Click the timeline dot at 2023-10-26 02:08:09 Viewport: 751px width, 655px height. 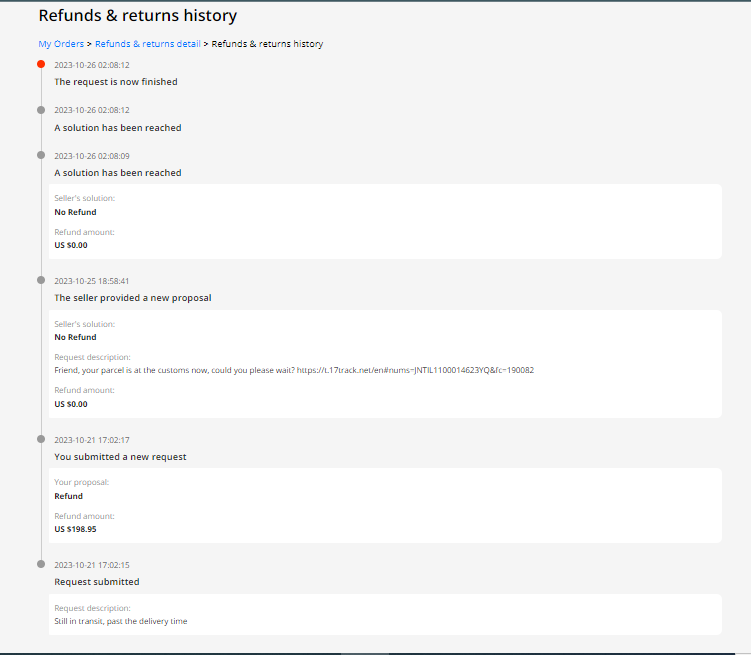41,155
